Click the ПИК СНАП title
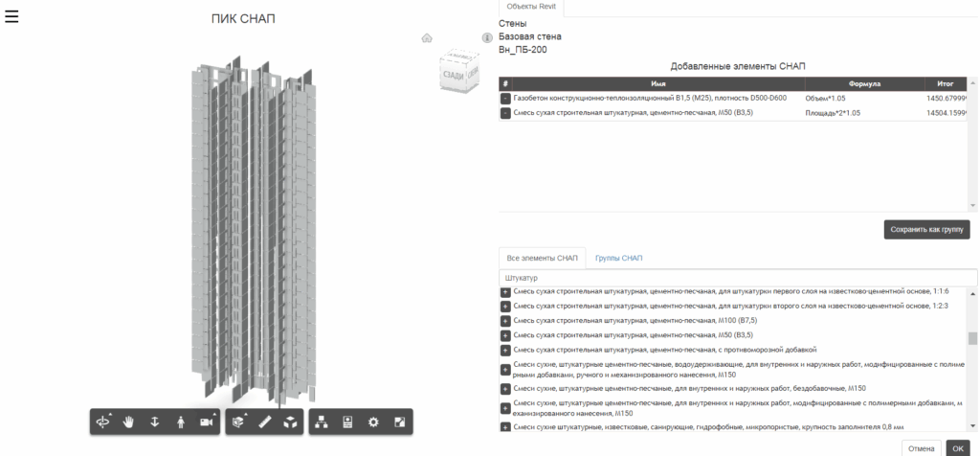The width and height of the screenshot is (980, 456). coord(243,19)
